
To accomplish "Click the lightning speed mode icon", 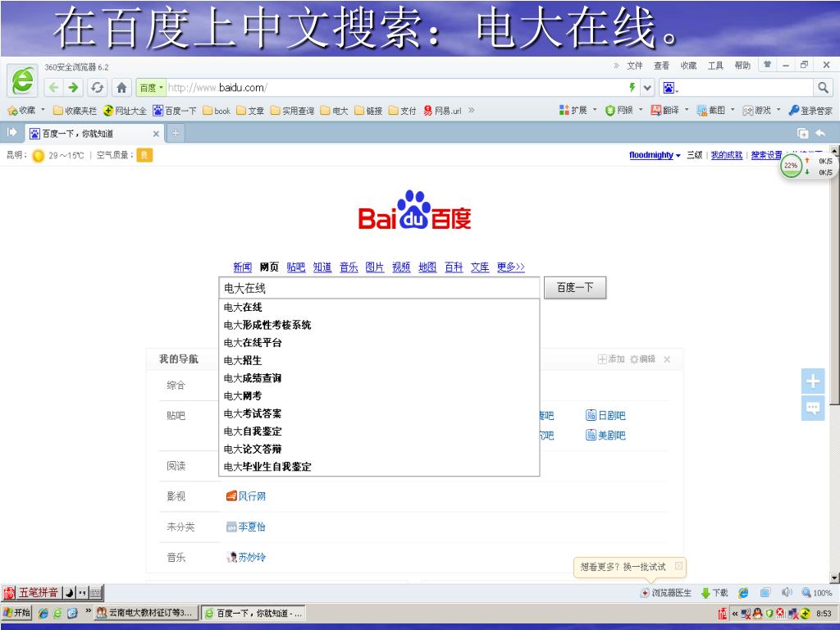I will pyautogui.click(x=632, y=87).
